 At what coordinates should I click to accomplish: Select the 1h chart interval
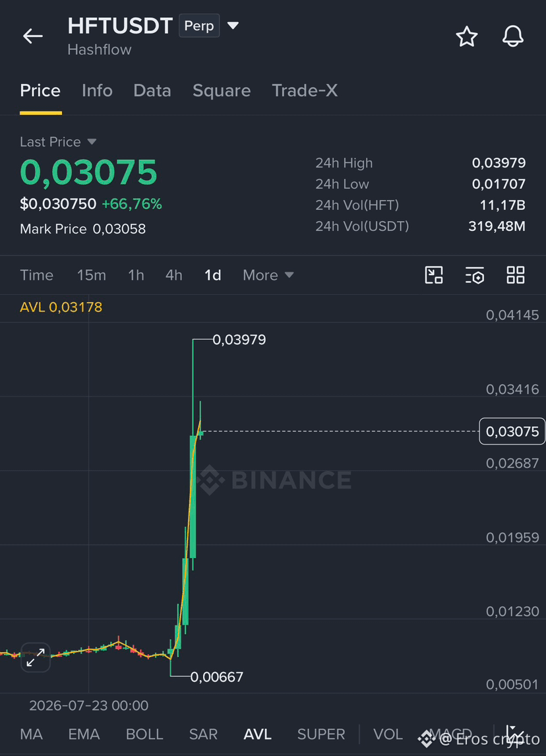tap(136, 275)
